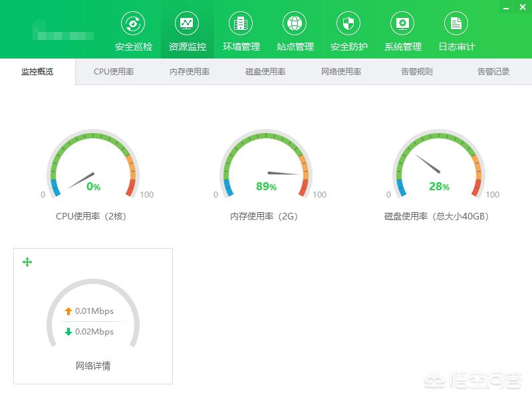Select the 资源监控 resource monitoring icon

coord(187,24)
